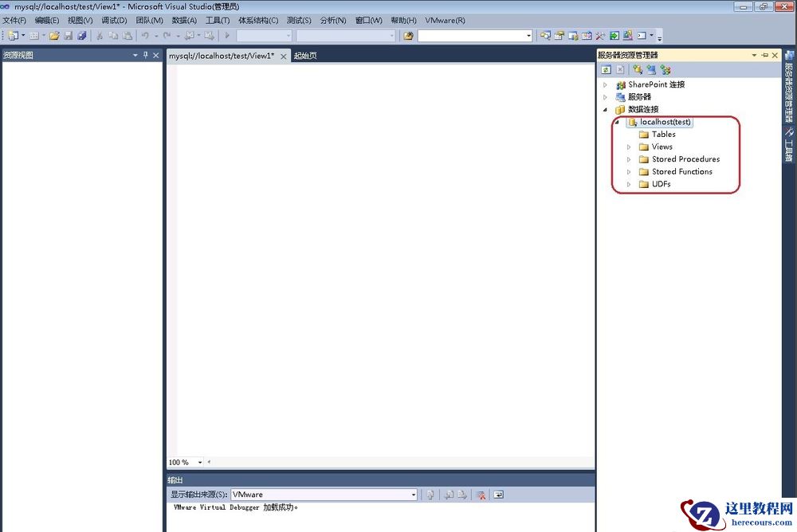Image resolution: width=797 pixels, height=532 pixels.
Task: Close the View1 document tab
Action: tap(284, 56)
